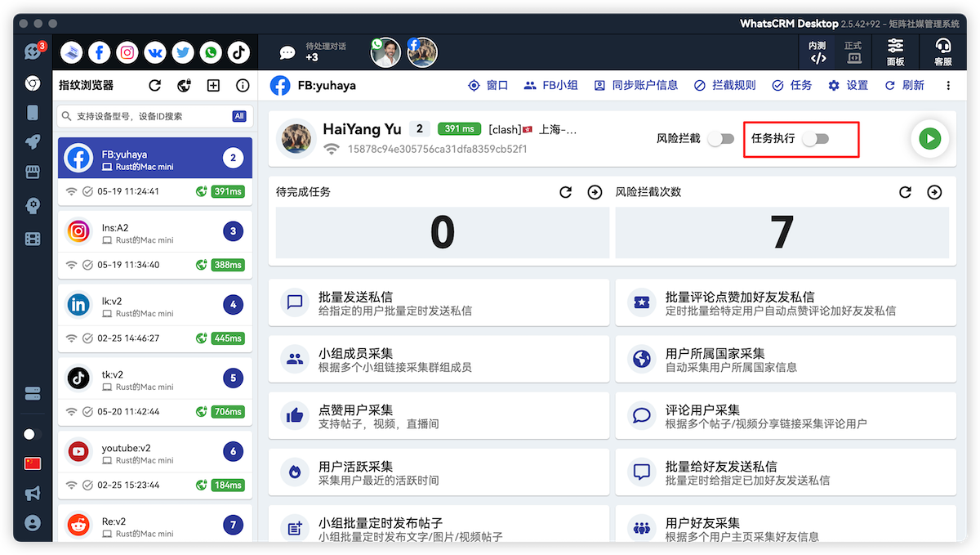Open the VK platform icon
Image resolution: width=980 pixels, height=555 pixels.
click(155, 52)
